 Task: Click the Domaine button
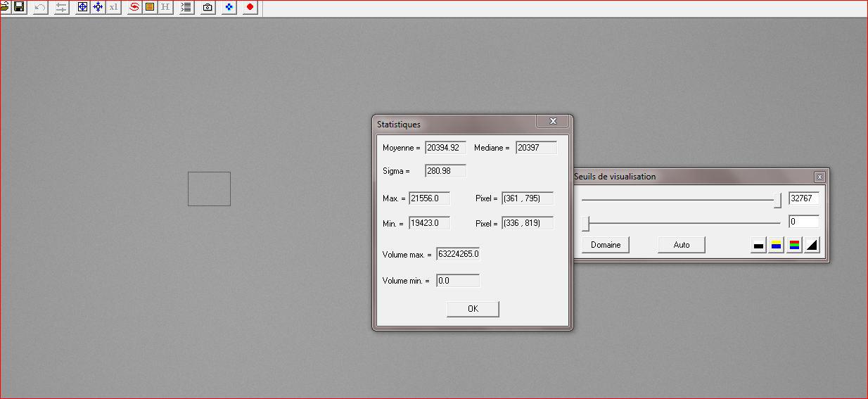coord(606,245)
